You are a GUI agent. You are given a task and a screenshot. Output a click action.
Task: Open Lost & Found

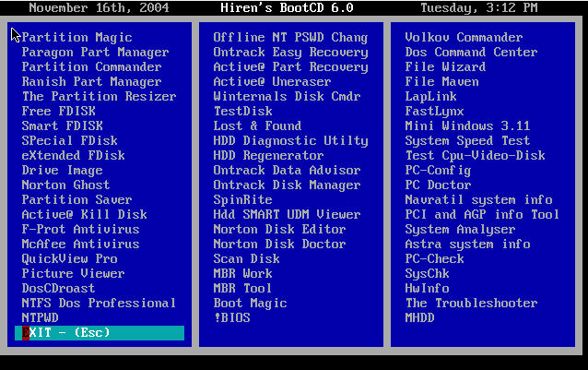pos(257,125)
